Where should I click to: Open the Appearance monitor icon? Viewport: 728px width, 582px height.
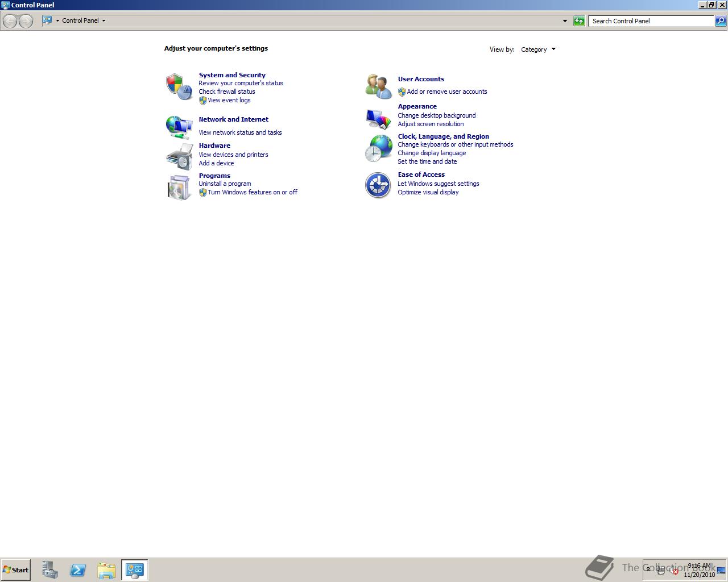tap(378, 119)
